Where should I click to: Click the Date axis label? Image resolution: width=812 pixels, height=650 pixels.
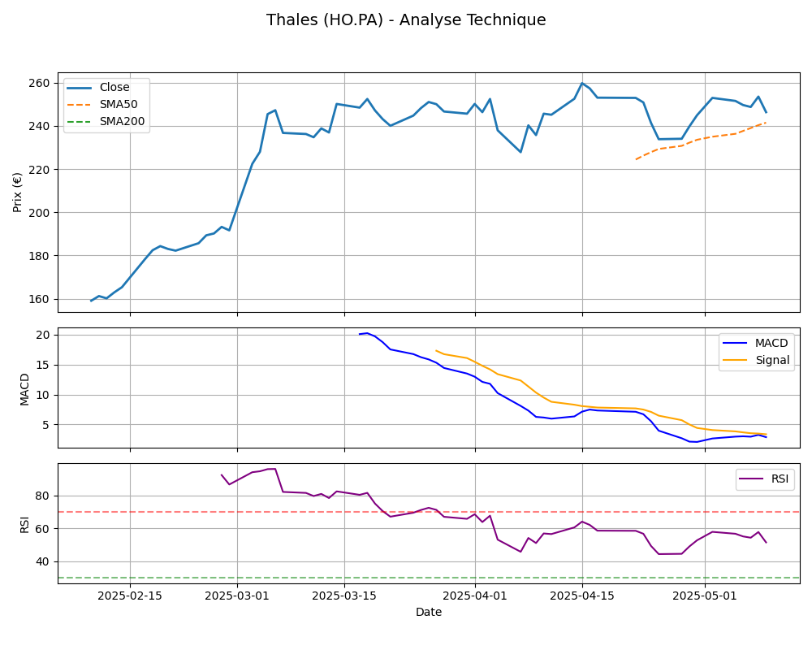(429, 612)
